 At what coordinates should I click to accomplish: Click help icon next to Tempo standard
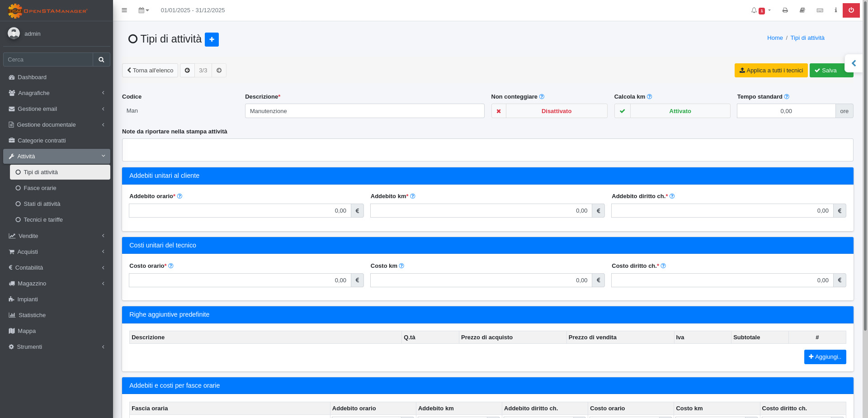pos(787,97)
